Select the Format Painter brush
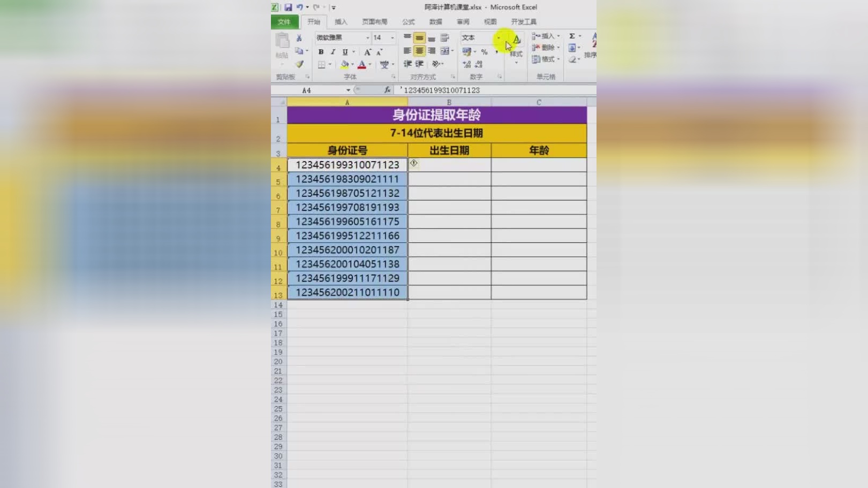Image resolution: width=868 pixels, height=488 pixels. click(x=299, y=64)
